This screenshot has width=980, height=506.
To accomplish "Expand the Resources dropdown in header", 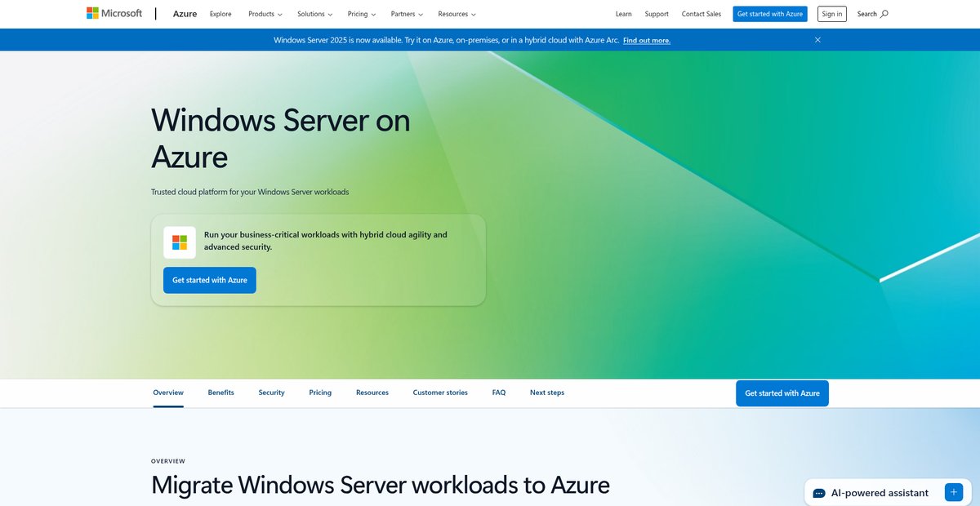I will point(457,14).
